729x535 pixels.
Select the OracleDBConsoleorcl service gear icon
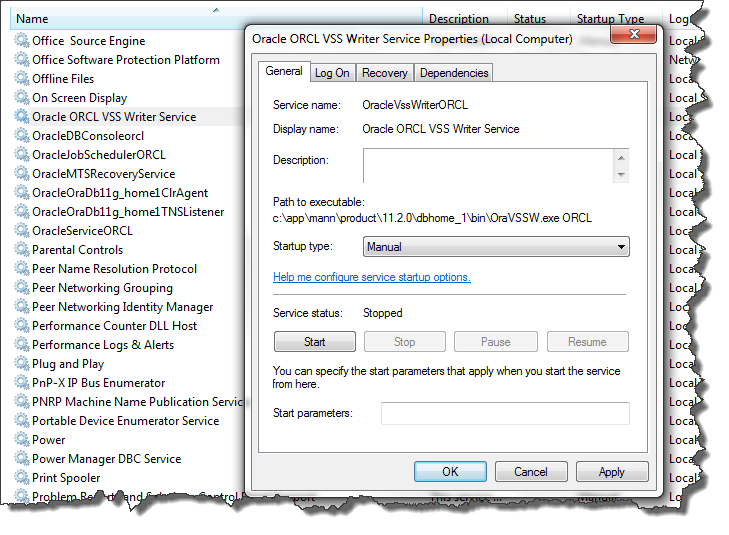point(22,136)
